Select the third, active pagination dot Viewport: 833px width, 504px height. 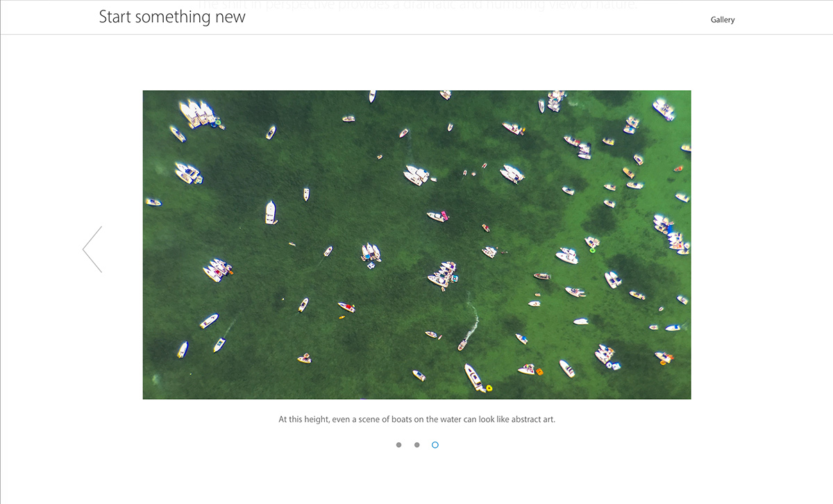click(435, 445)
